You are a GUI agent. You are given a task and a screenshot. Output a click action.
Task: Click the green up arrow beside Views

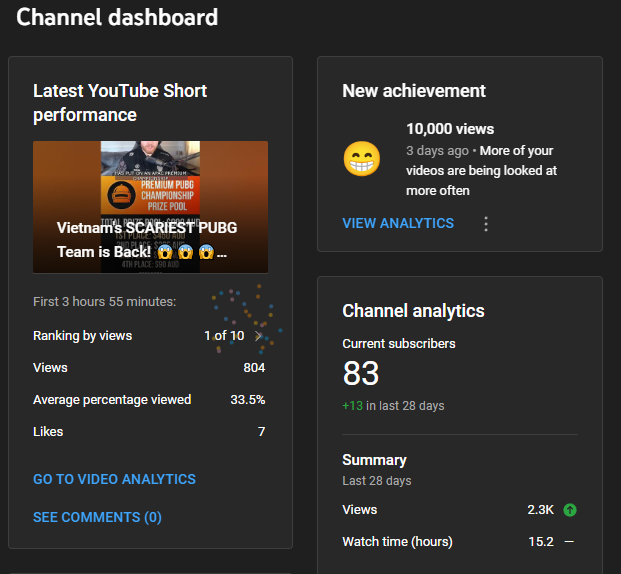coord(570,509)
